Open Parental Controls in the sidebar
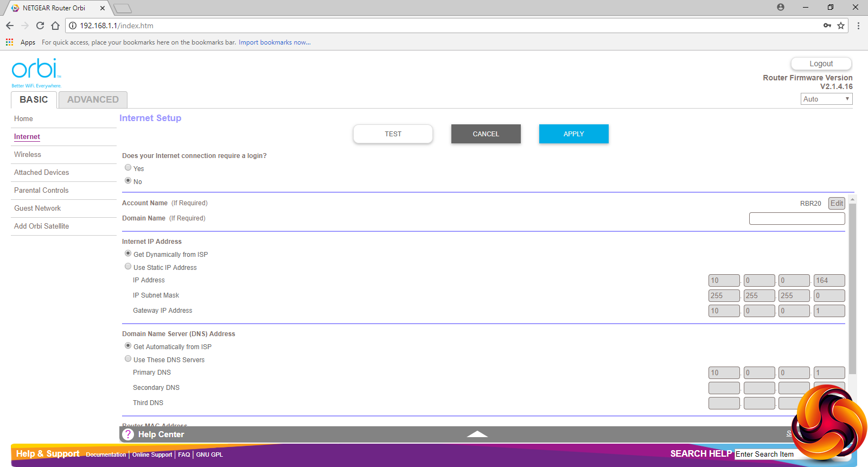 click(41, 191)
